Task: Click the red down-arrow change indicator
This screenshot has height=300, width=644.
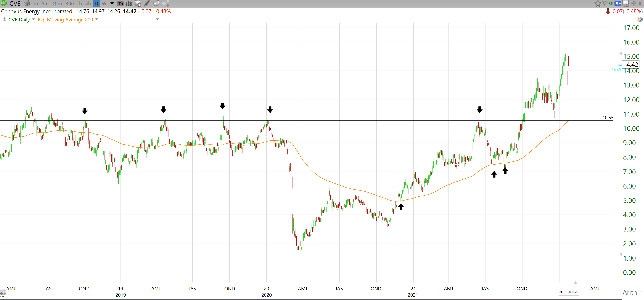Action: pos(608,11)
